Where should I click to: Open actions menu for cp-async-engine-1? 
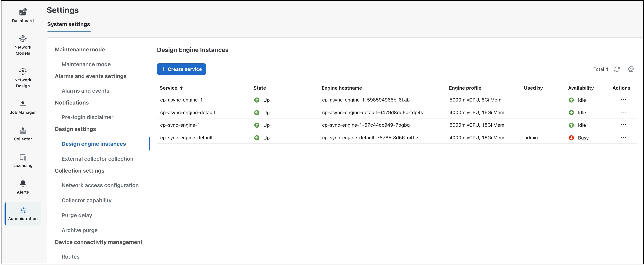623,100
